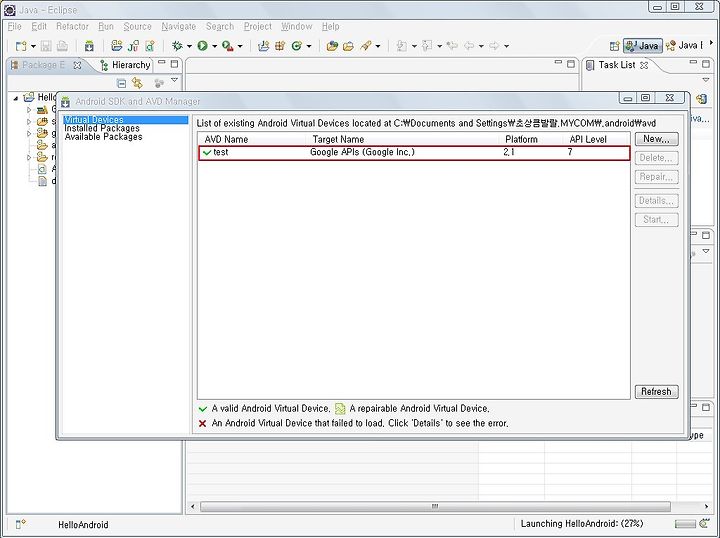Click the Back navigation arrow icon
The image size is (720, 538).
[469, 46]
